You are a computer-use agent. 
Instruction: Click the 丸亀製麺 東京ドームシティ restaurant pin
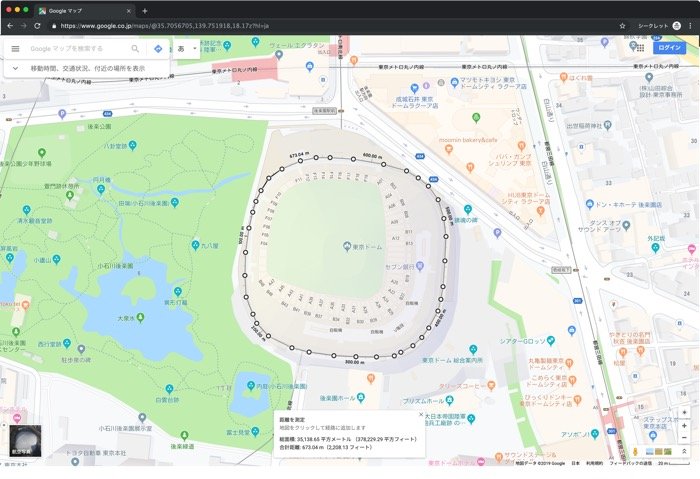(x=569, y=363)
